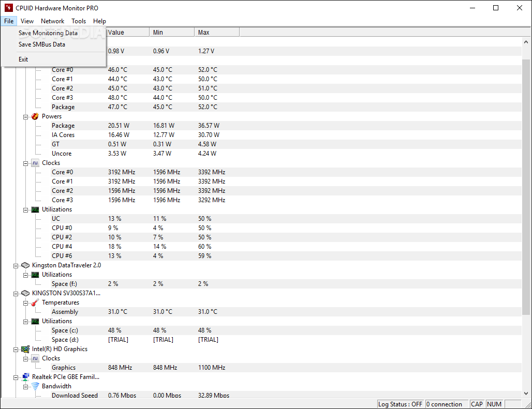This screenshot has width=532, height=409.
Task: Click the Kingston DataTraveler drive icon
Action: click(25, 265)
